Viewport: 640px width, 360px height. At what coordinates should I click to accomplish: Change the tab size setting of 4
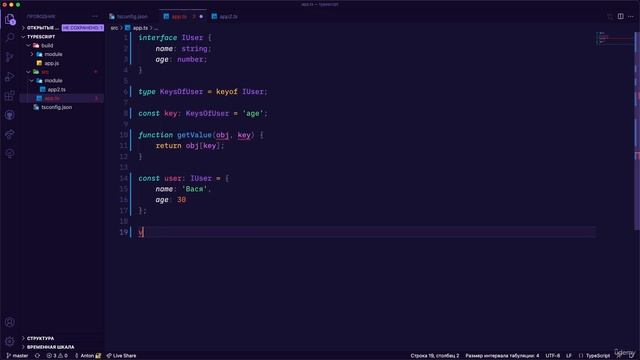502,356
